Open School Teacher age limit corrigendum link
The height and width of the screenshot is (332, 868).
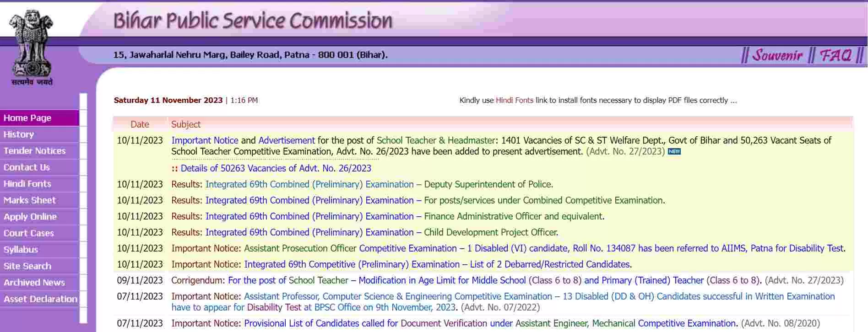(494, 280)
